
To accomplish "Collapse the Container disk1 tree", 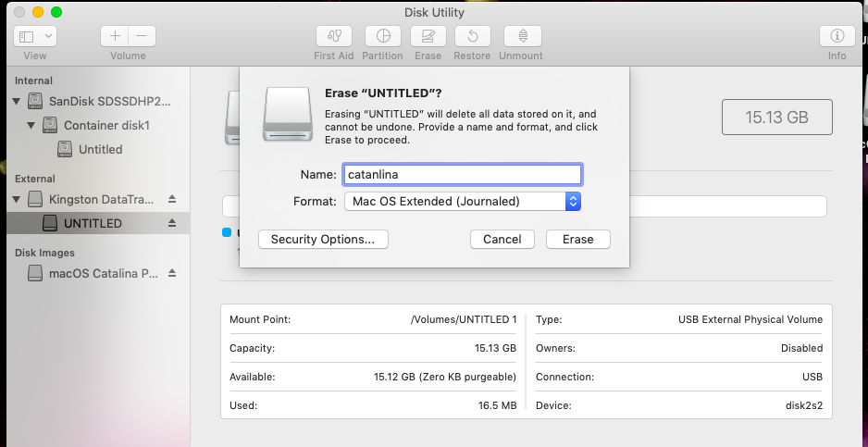I will point(31,125).
